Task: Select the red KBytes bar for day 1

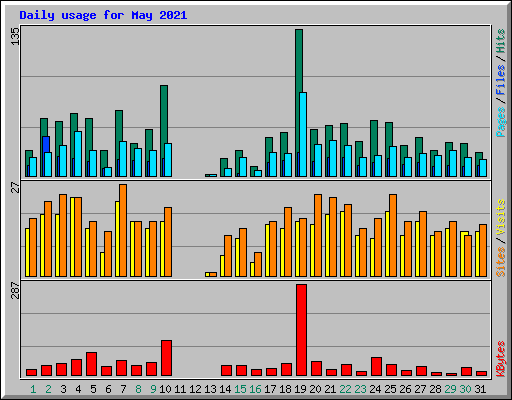Action: 31,372
